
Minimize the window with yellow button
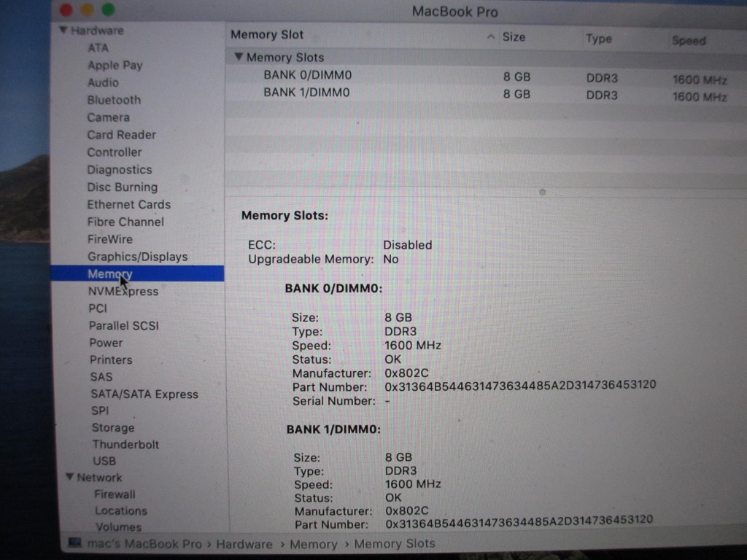[88, 9]
